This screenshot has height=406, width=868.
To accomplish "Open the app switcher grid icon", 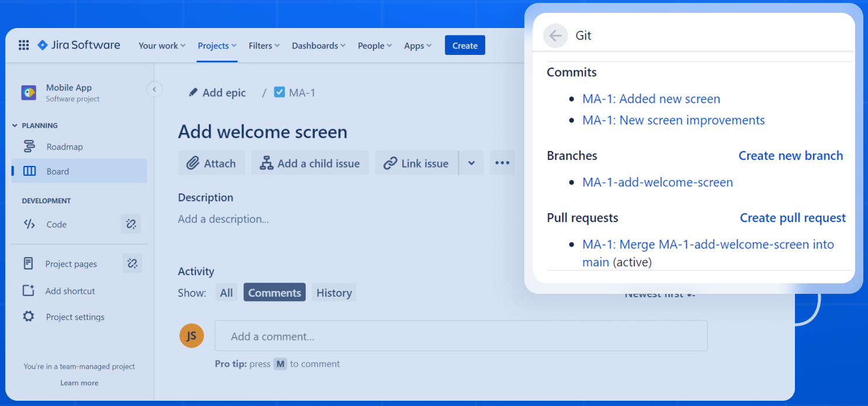I will click(x=24, y=45).
